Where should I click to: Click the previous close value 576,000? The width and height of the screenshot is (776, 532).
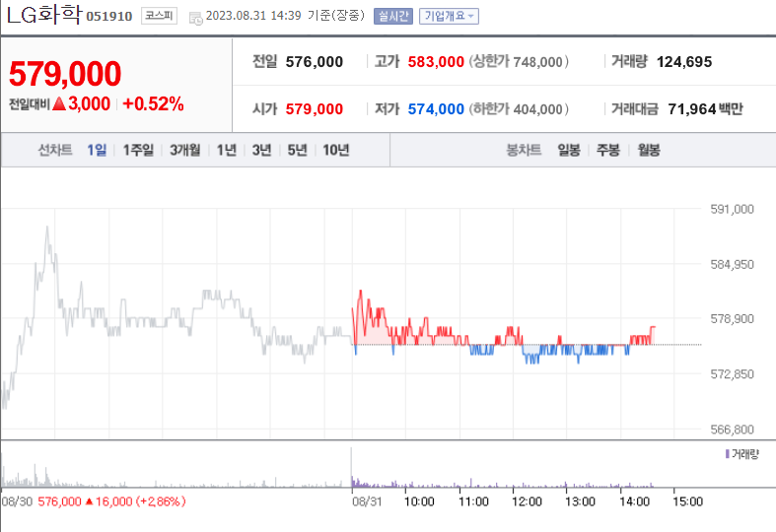coord(315,62)
